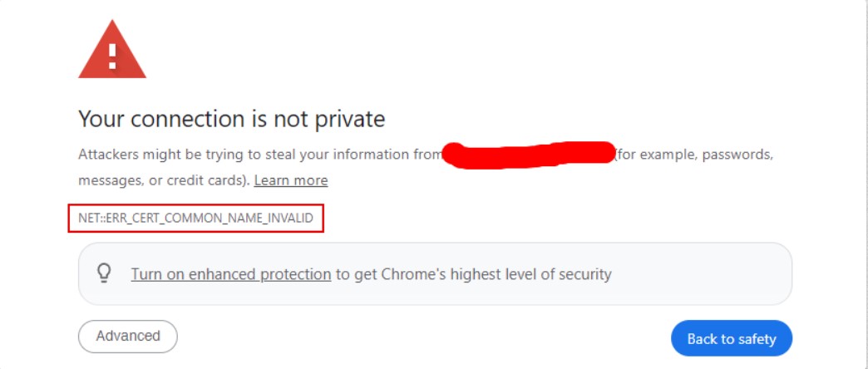Click the text messages, or credit cards

[164, 180]
